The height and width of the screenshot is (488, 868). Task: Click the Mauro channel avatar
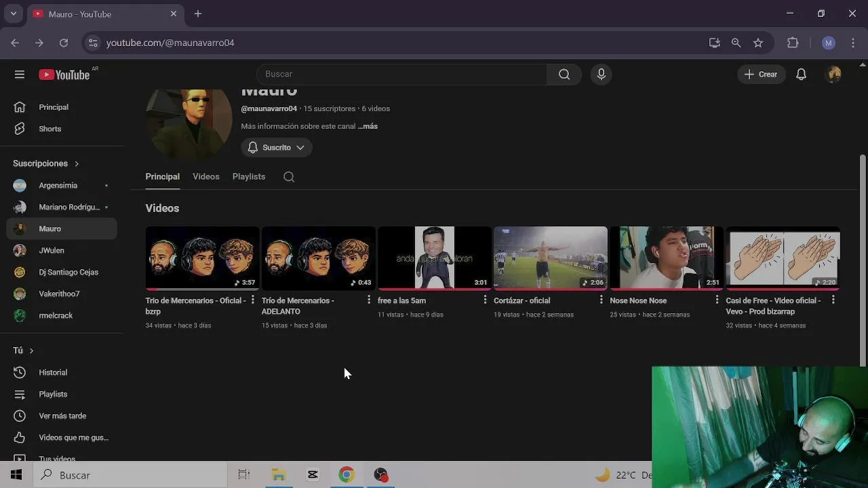[x=189, y=124]
